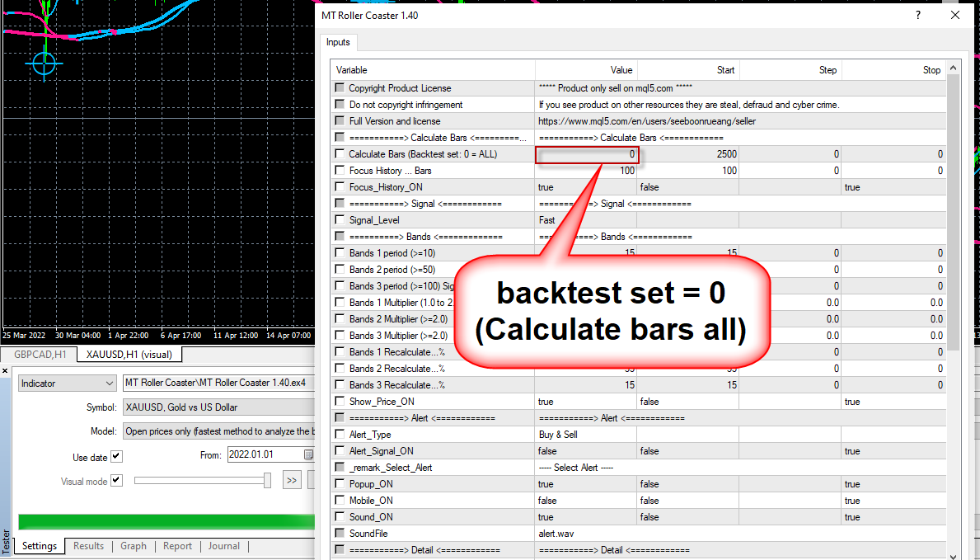
Task: Click Mobile_ON value false in Value column
Action: click(547, 500)
